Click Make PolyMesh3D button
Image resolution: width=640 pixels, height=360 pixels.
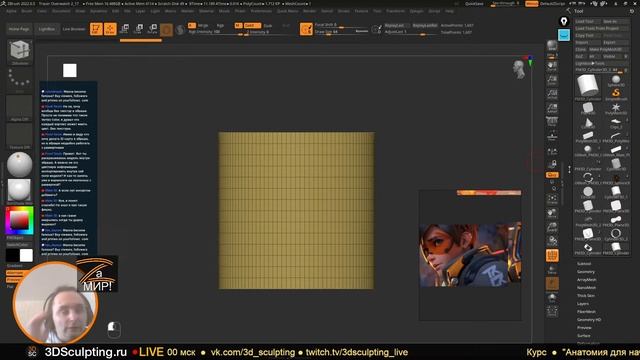(x=608, y=49)
